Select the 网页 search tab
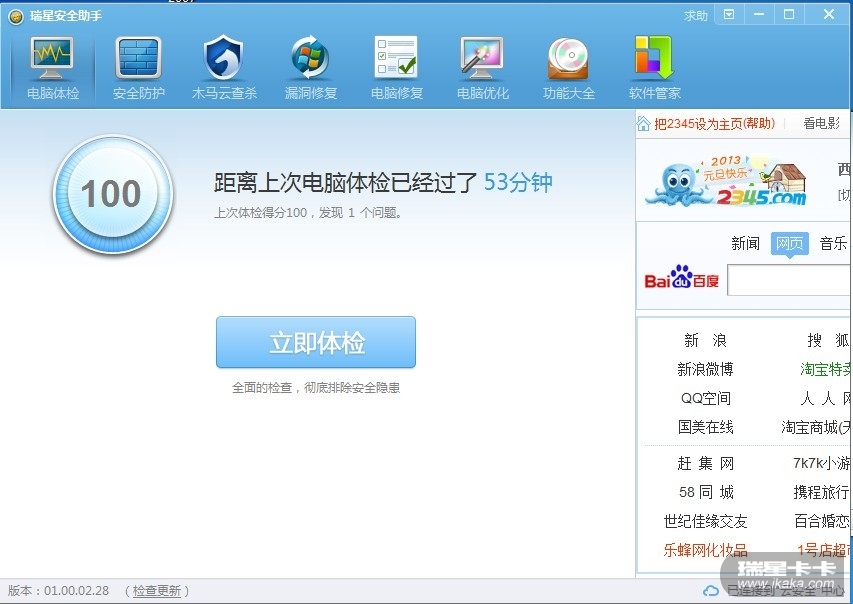 pos(789,243)
